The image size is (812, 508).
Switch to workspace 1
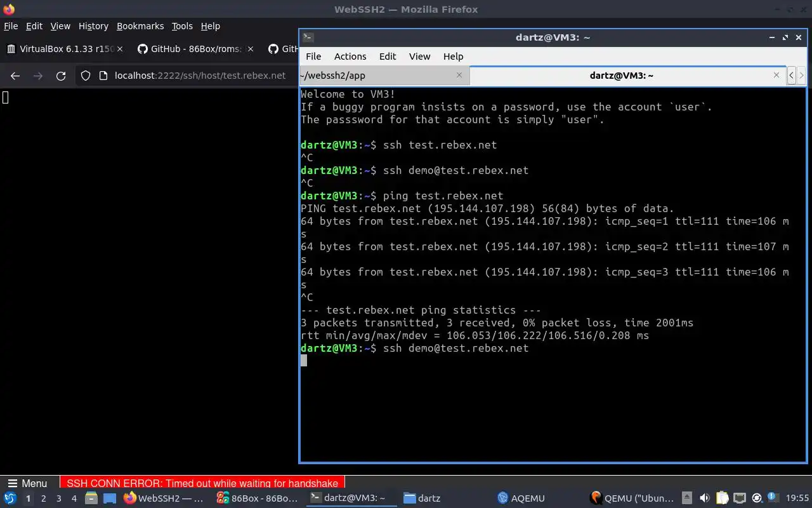pyautogui.click(x=28, y=498)
